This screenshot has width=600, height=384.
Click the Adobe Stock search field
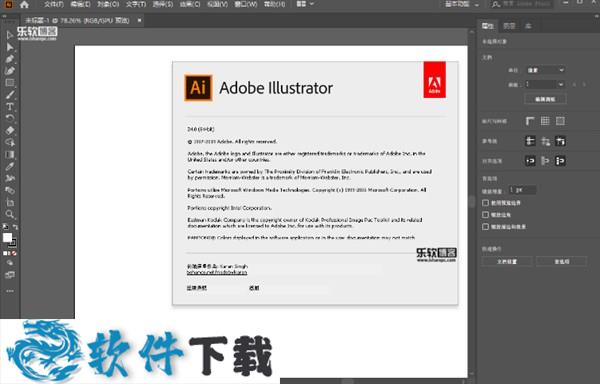pos(522,5)
